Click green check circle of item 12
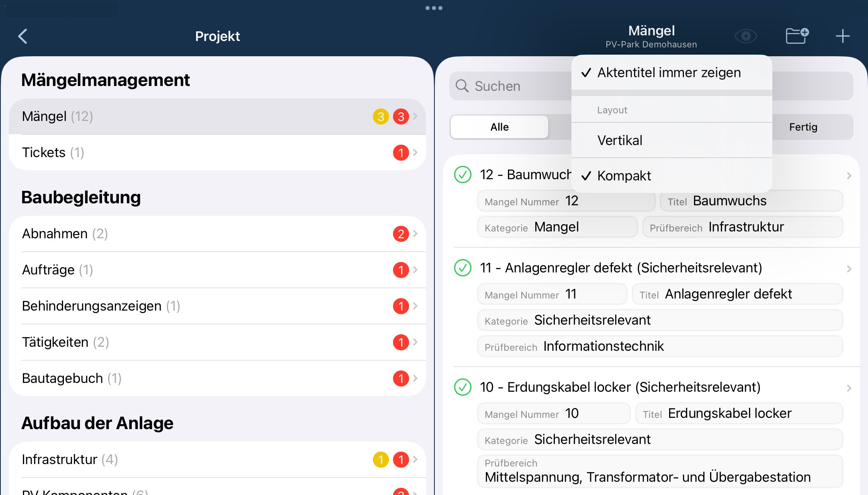Image resolution: width=868 pixels, height=495 pixels. click(x=463, y=175)
